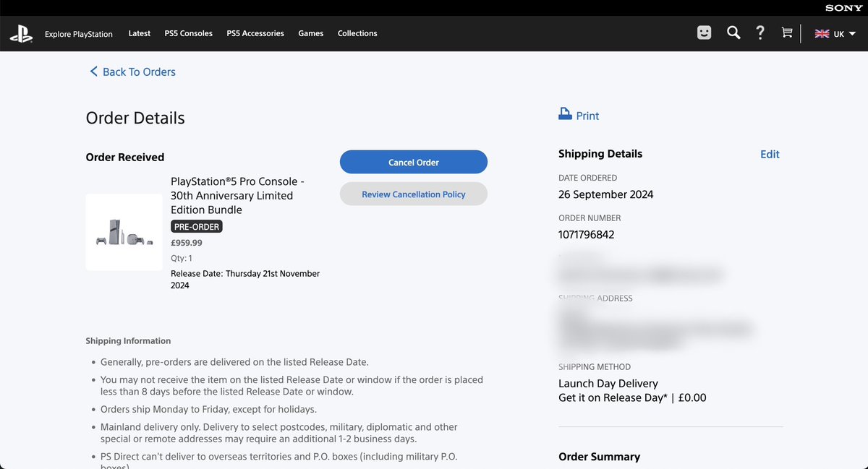868x469 pixels.
Task: Click the SONY logo
Action: [x=842, y=8]
